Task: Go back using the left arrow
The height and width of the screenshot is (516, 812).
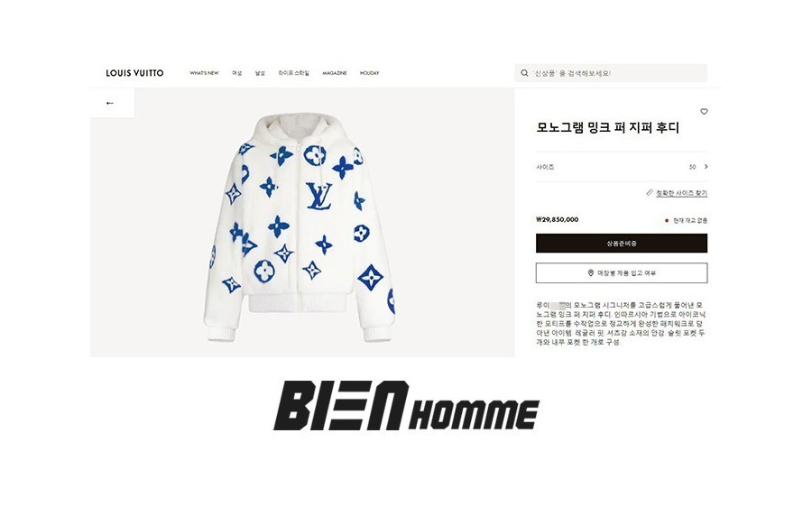Action: click(x=110, y=103)
